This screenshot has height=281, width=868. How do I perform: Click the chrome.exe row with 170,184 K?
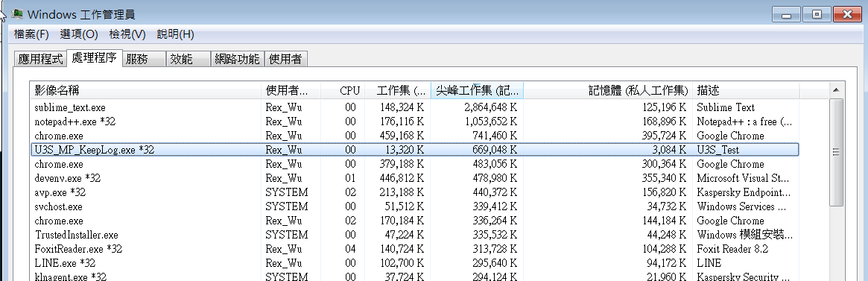414,221
